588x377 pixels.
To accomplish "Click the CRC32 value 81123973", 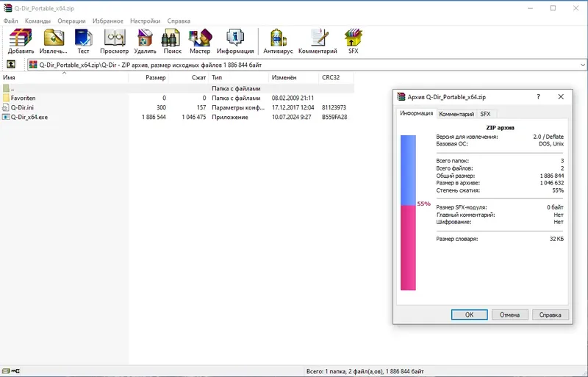I will click(x=334, y=107).
